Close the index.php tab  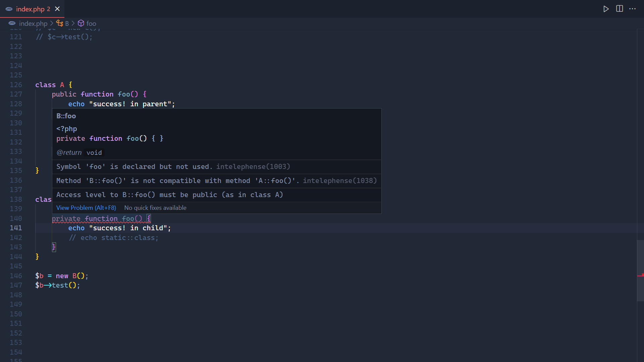pyautogui.click(x=57, y=9)
